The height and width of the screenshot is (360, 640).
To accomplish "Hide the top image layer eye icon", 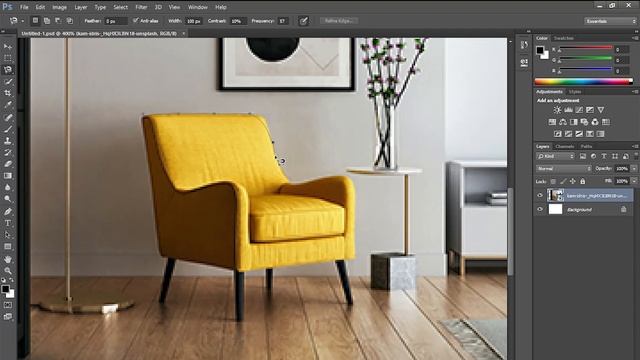I will [x=540, y=196].
